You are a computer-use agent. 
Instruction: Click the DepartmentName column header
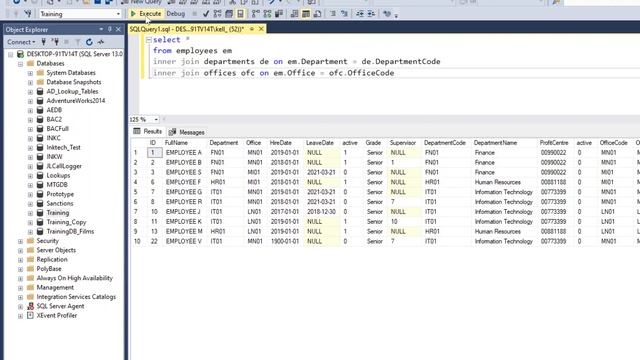495,143
